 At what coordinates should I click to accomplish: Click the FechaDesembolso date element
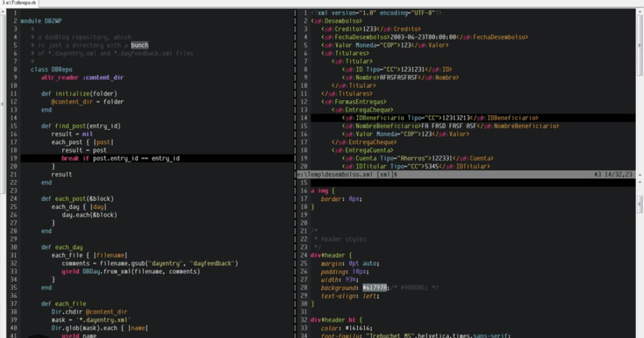point(425,37)
